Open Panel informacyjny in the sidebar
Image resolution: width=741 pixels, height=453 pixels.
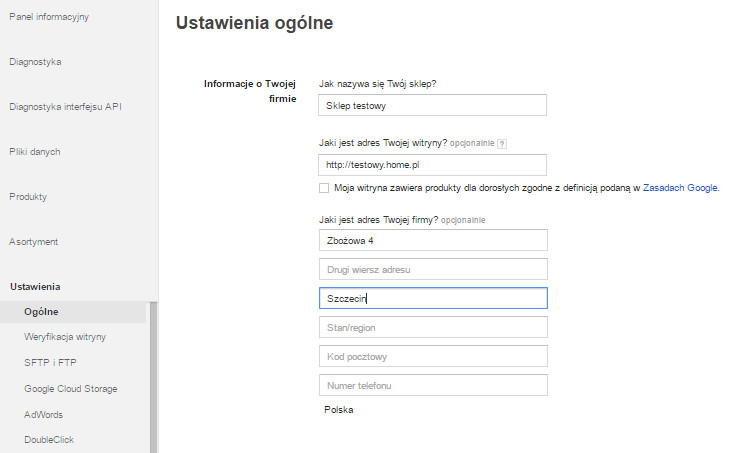(x=49, y=17)
